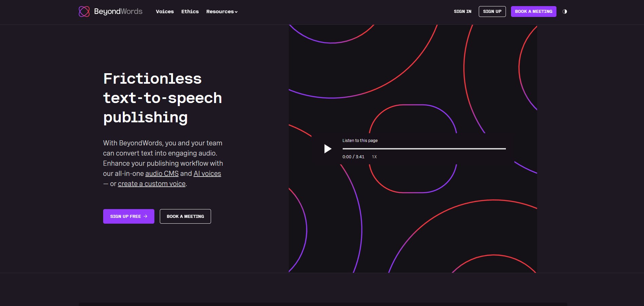Click the BeyondWords logo icon
Image resolution: width=644 pixels, height=306 pixels.
[x=84, y=12]
